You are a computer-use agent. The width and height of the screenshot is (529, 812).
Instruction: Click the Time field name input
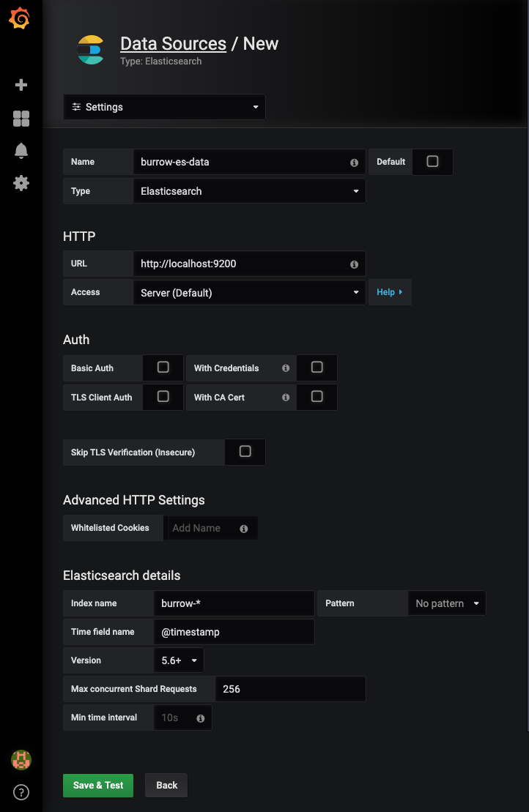[x=234, y=632]
